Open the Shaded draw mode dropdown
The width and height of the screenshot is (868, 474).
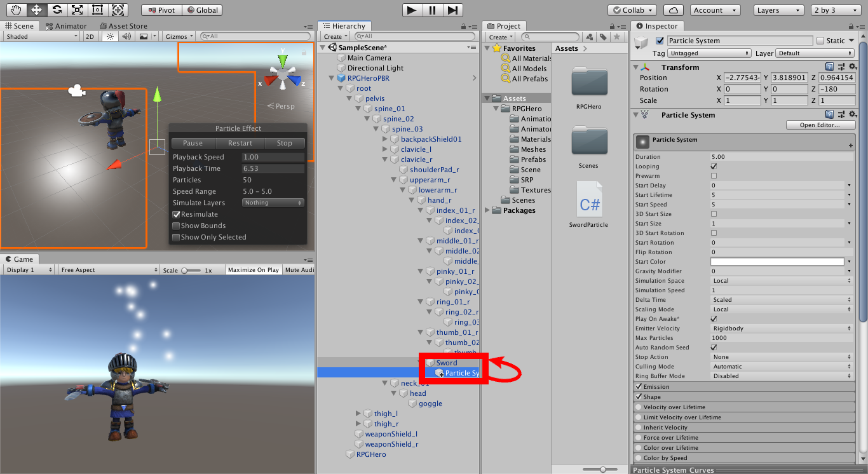pos(41,37)
